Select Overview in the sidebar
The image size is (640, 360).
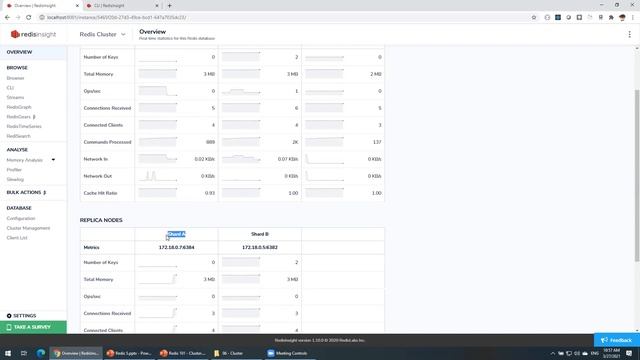19,52
